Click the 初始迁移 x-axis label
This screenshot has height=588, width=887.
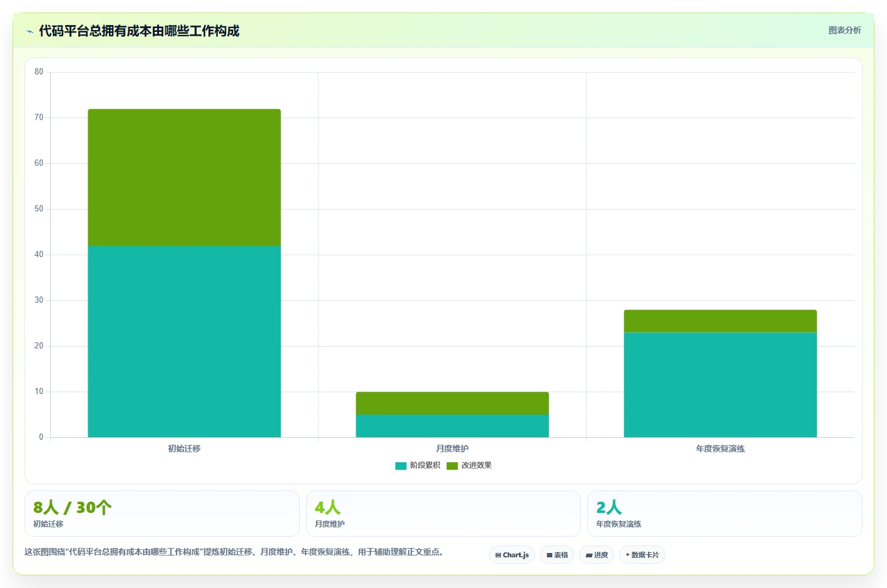point(184,449)
